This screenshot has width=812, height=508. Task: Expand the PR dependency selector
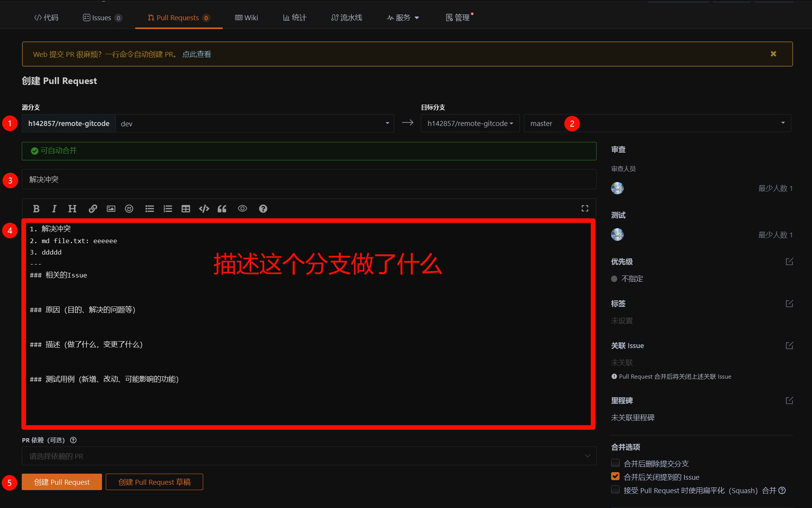309,456
